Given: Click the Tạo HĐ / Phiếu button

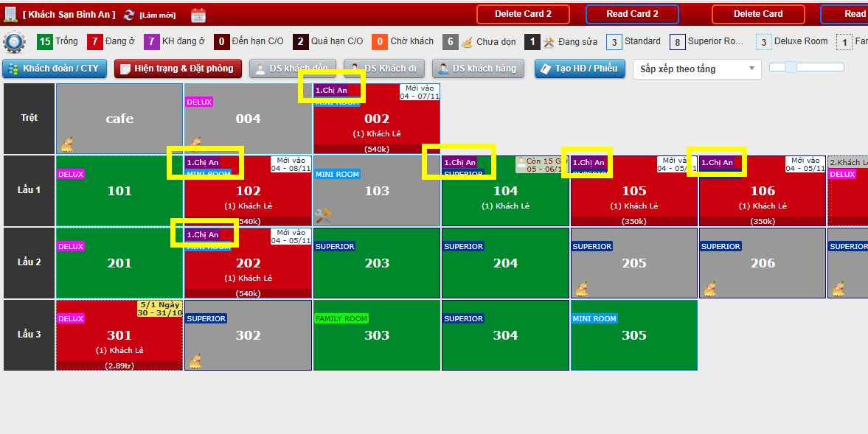Looking at the screenshot, I should click(x=580, y=69).
